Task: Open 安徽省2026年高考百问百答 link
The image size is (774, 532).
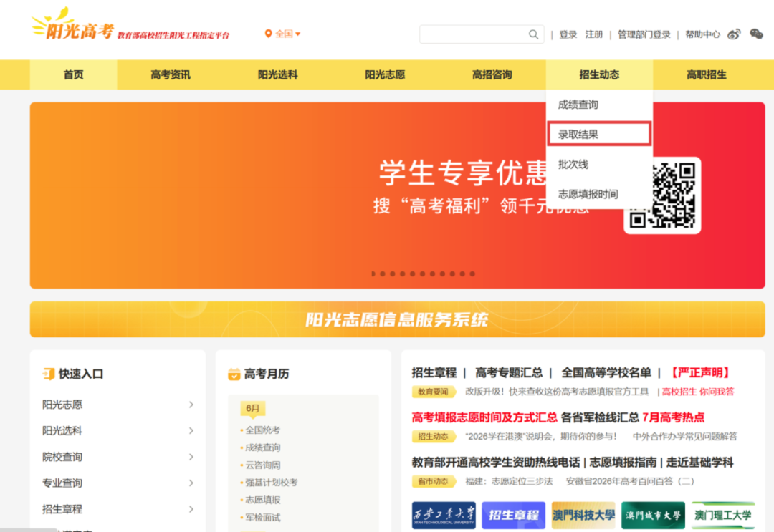Action: click(x=630, y=481)
